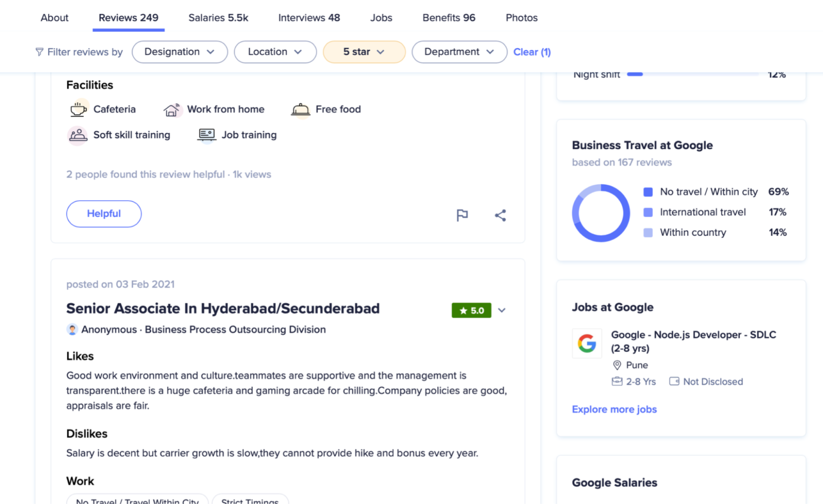The width and height of the screenshot is (823, 504).
Task: Expand the 5.0 rating breakdown chevron
Action: click(502, 311)
